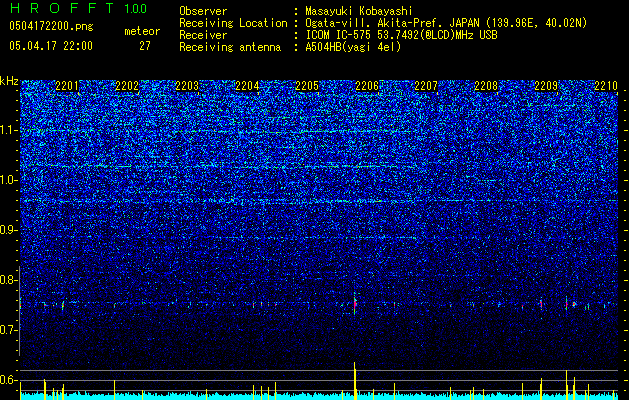The image size is (629, 400).
Task: Click the date stamp 05.04.17 22:00
Action: pos(51,46)
